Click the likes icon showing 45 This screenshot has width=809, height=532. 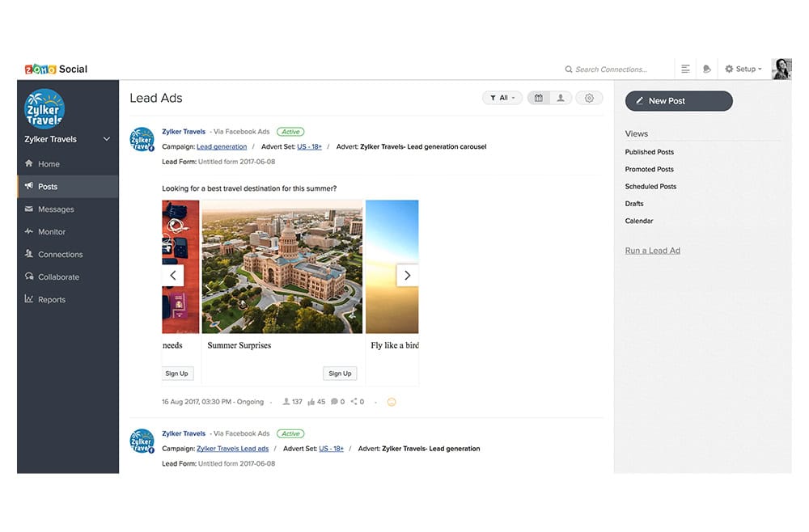pos(311,402)
